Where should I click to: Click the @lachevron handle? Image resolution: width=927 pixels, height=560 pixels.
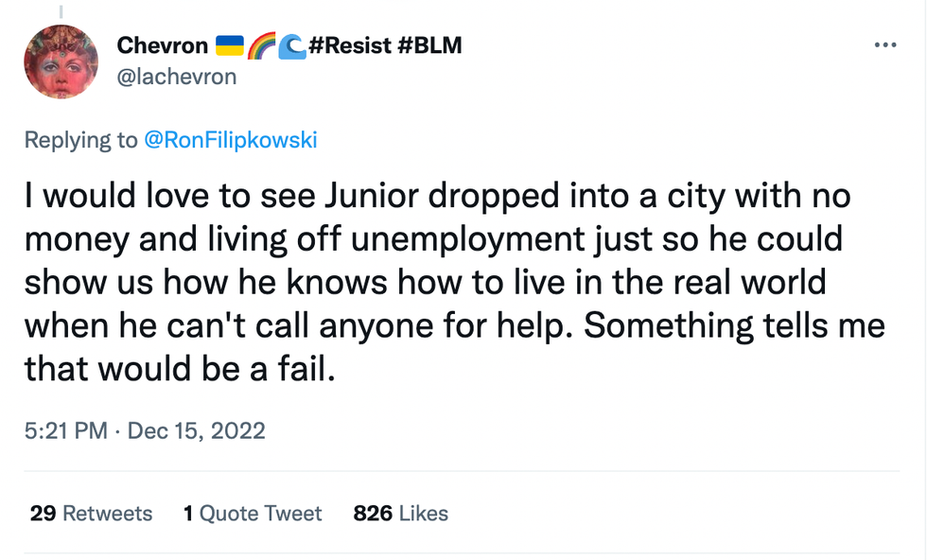click(176, 77)
